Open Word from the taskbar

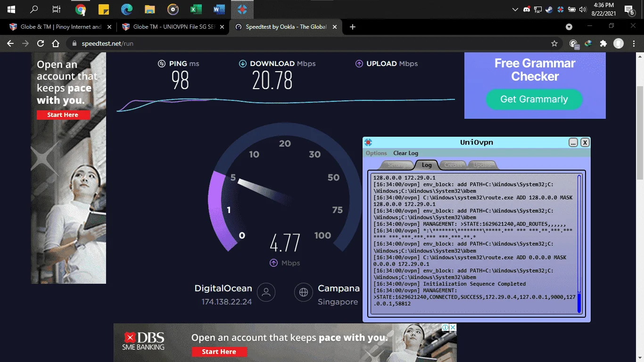click(x=219, y=9)
